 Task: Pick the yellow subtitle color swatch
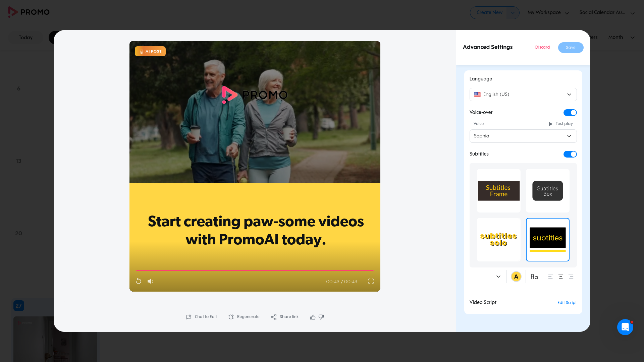click(x=516, y=277)
